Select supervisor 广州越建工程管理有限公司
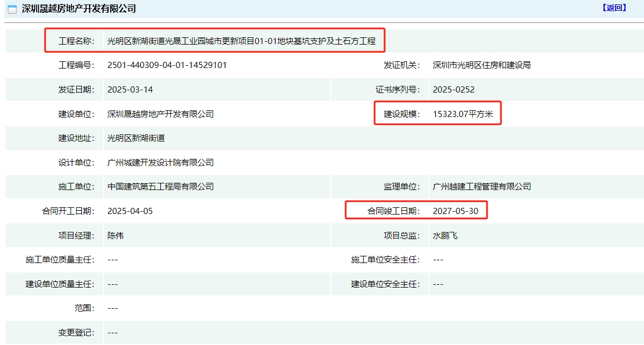 tap(481, 187)
